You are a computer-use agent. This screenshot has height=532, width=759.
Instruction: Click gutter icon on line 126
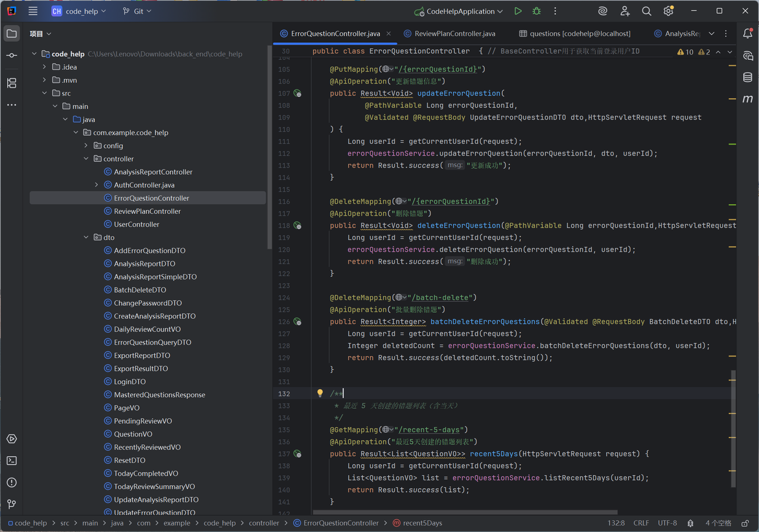(298, 322)
